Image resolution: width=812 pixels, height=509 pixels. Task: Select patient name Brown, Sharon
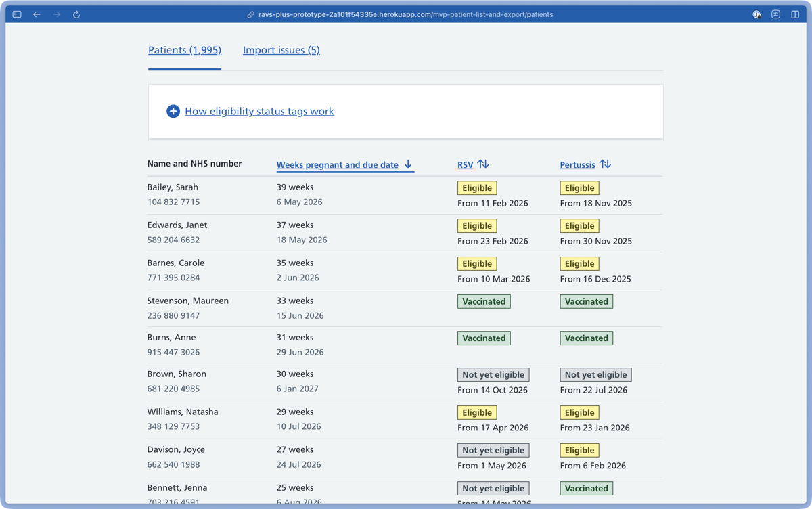pyautogui.click(x=177, y=374)
